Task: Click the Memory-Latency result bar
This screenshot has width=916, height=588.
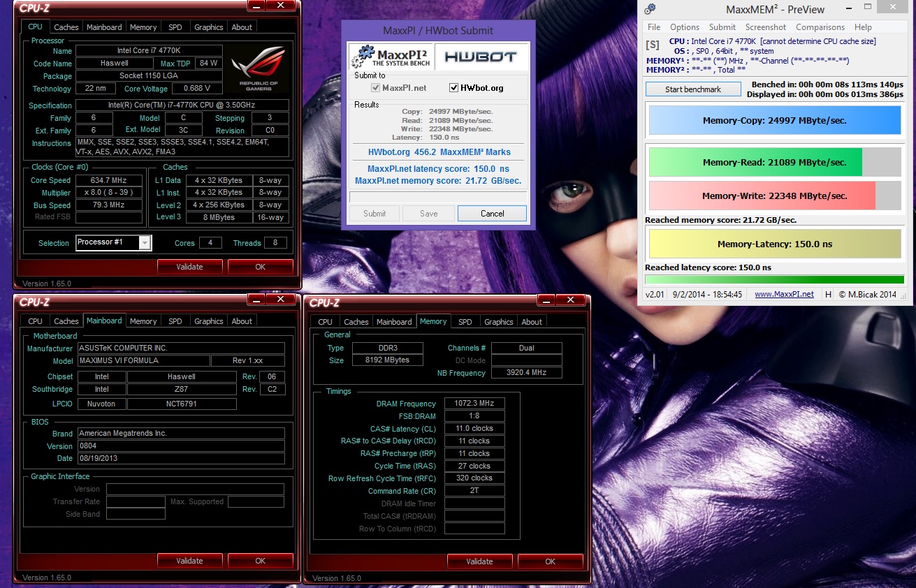Action: pyautogui.click(x=775, y=244)
